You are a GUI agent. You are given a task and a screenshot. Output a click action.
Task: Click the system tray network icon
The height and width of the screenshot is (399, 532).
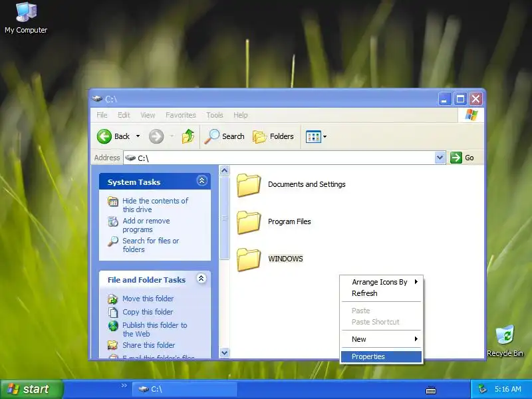(482, 389)
